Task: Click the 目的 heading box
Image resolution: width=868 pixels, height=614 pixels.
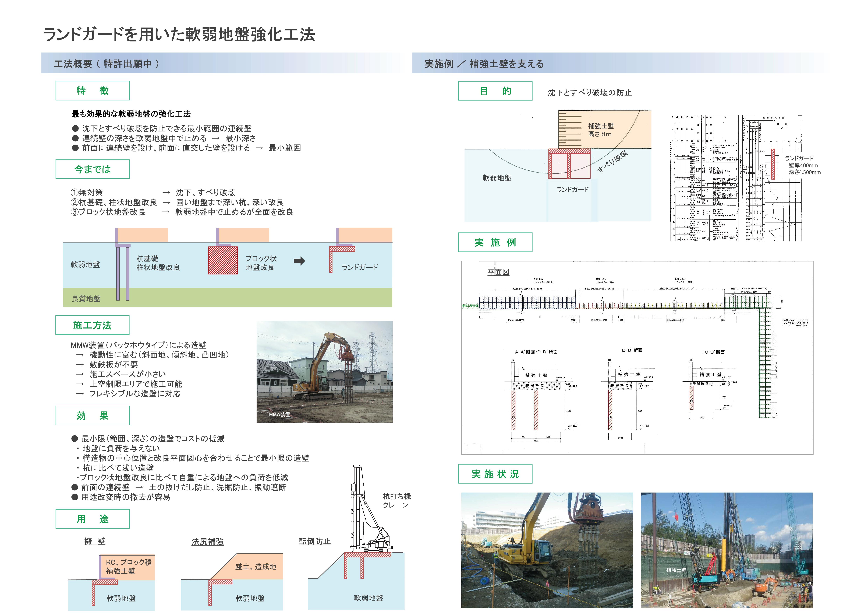Action: point(495,91)
